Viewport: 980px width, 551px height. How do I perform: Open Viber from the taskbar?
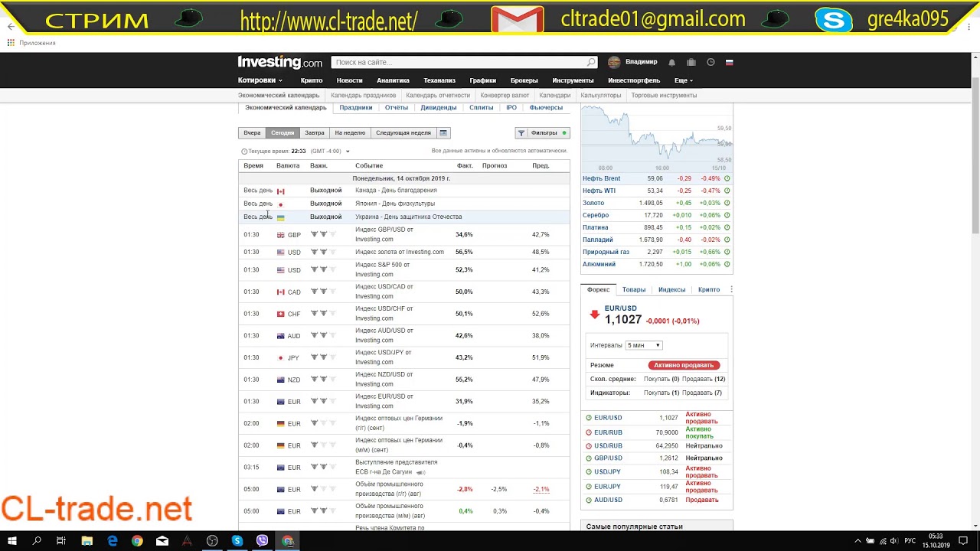263,541
